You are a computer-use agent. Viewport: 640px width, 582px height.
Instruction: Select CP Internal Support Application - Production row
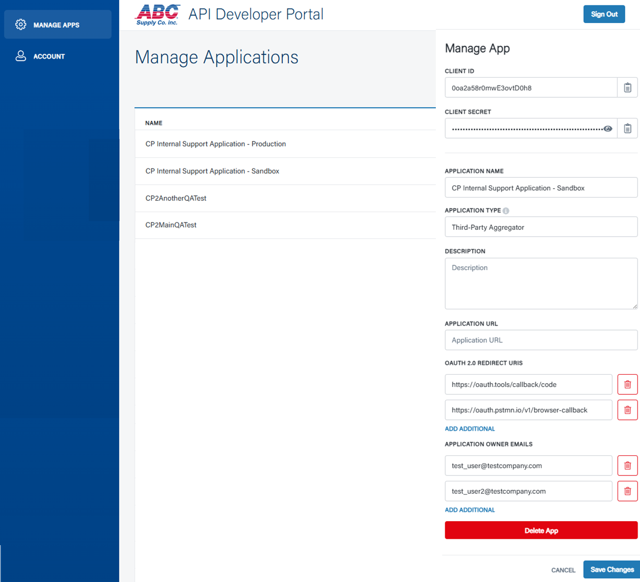pos(215,144)
